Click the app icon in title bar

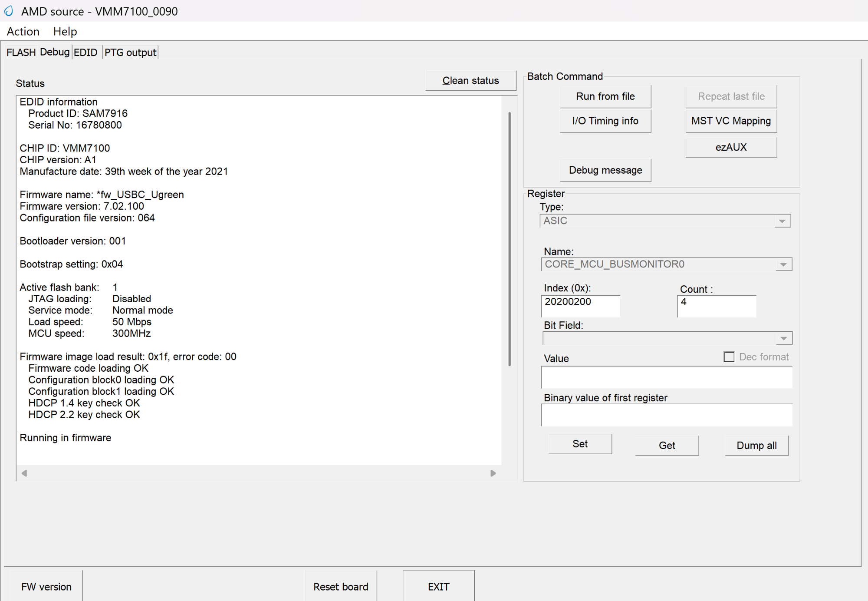[x=9, y=11]
